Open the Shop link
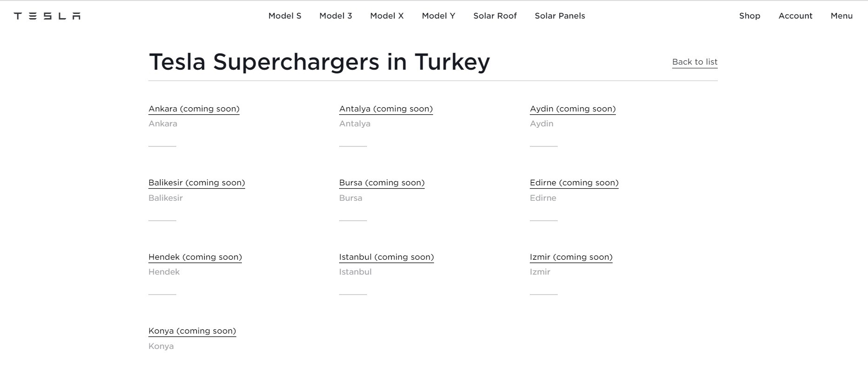Screen dimensions: 868x381 (749, 16)
